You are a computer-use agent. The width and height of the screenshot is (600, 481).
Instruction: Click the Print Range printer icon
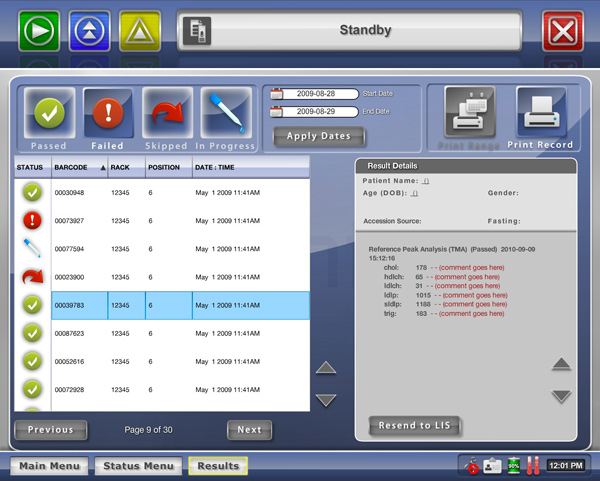click(470, 112)
